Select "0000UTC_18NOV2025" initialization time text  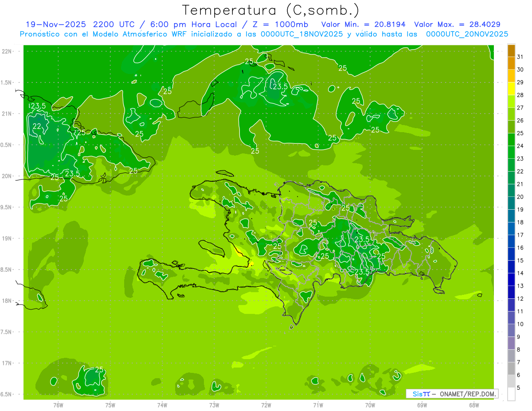click(302, 34)
